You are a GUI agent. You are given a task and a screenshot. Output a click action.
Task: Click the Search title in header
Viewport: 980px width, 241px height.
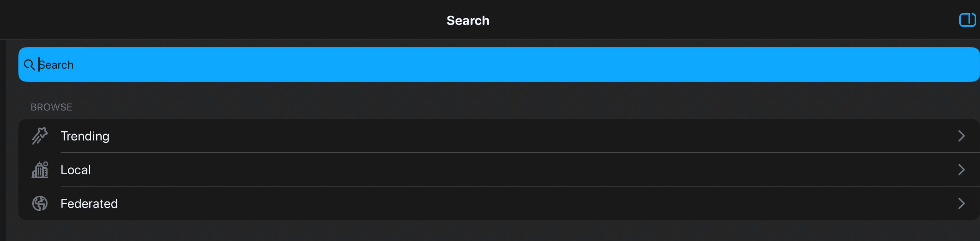pyautogui.click(x=468, y=21)
